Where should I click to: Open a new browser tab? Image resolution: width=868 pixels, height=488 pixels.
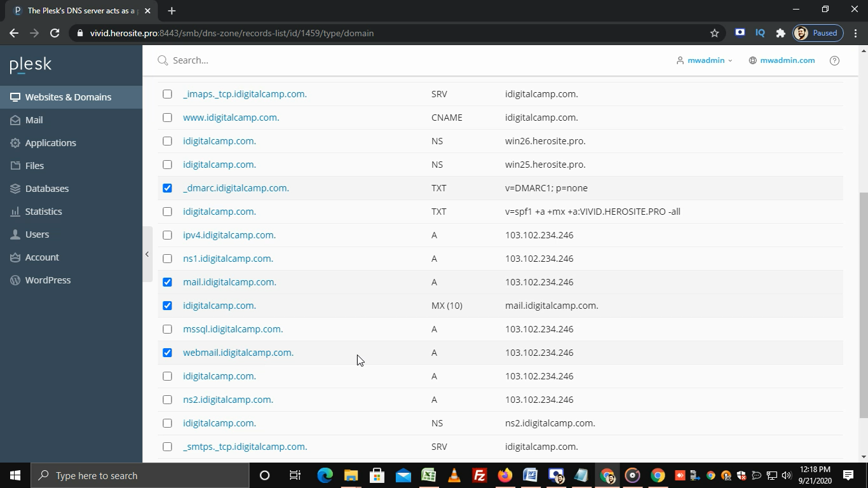[x=172, y=11]
